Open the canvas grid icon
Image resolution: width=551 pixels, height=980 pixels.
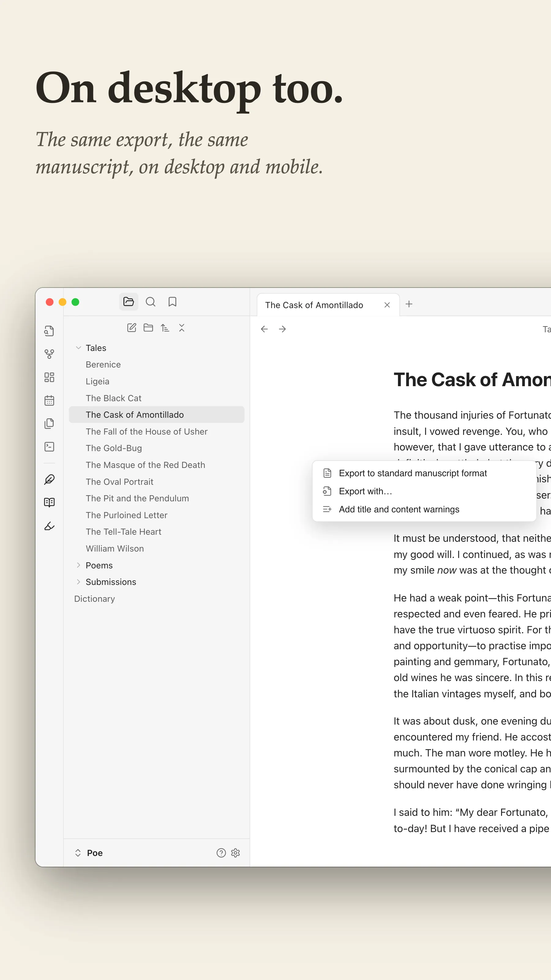click(49, 377)
